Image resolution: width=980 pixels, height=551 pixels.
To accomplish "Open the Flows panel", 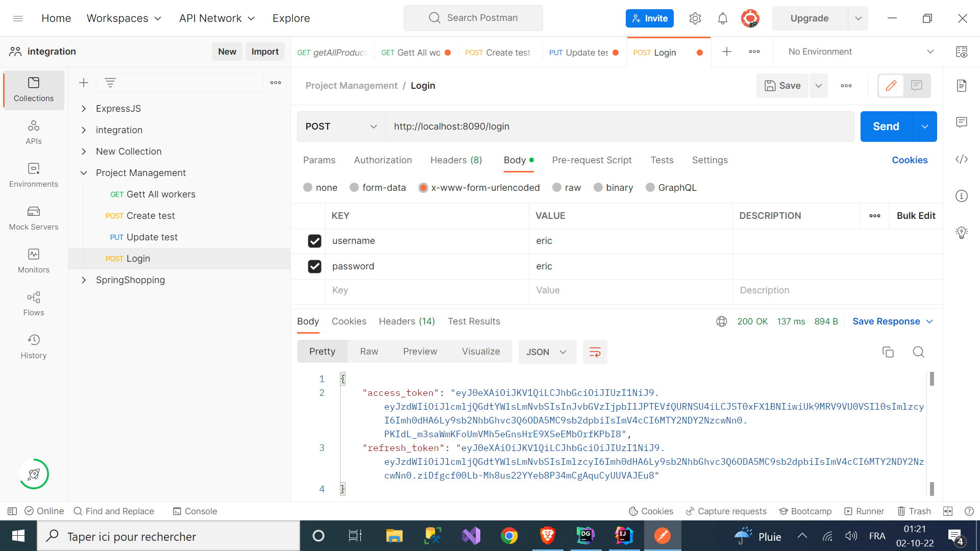I will pyautogui.click(x=33, y=304).
